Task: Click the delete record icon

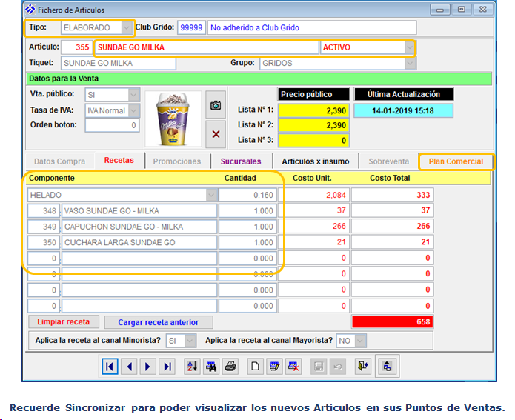Action: tap(293, 367)
